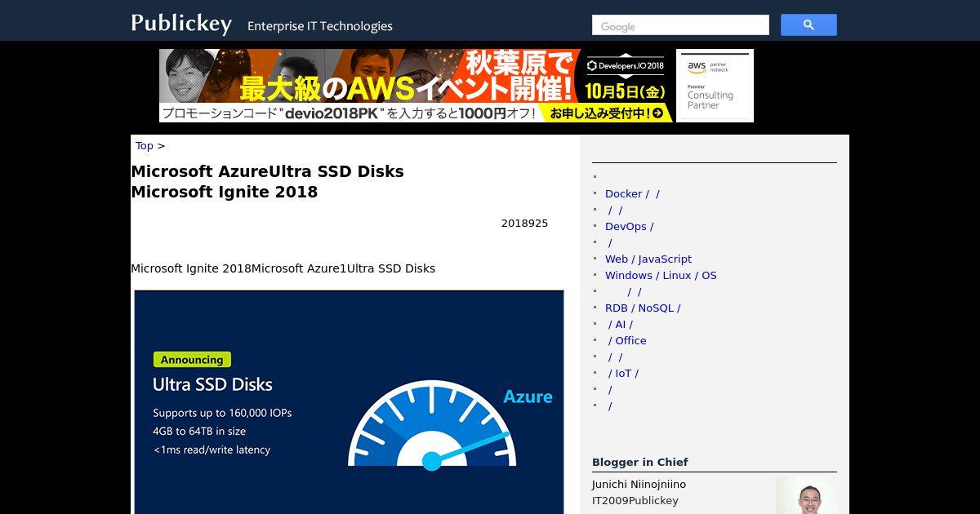
Task: Follow the Top breadcrumb link
Action: point(145,146)
